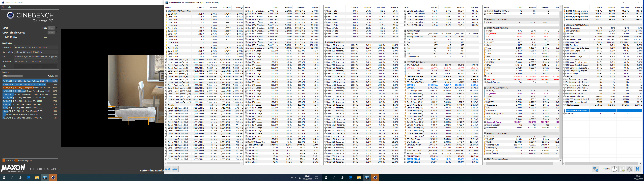Open the CPU ranking dropdown

[x=13, y=76]
